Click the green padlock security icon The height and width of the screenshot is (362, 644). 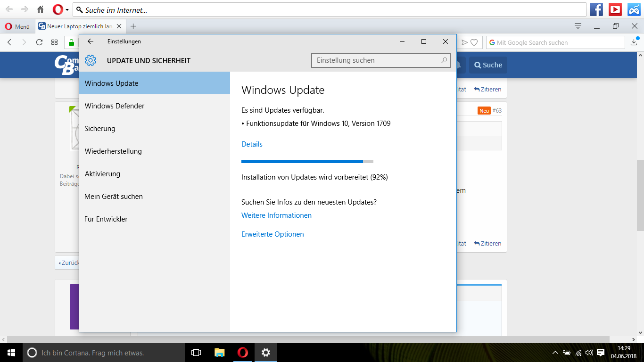(x=72, y=42)
